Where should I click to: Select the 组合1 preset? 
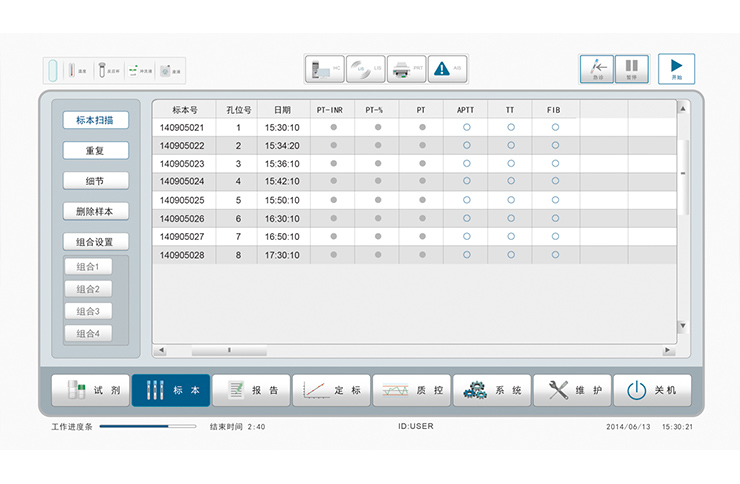[88, 267]
